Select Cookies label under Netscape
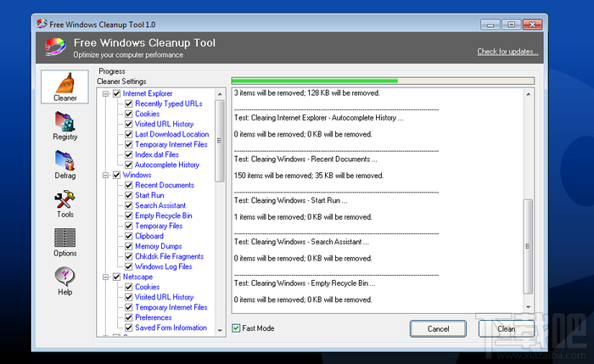 (148, 287)
